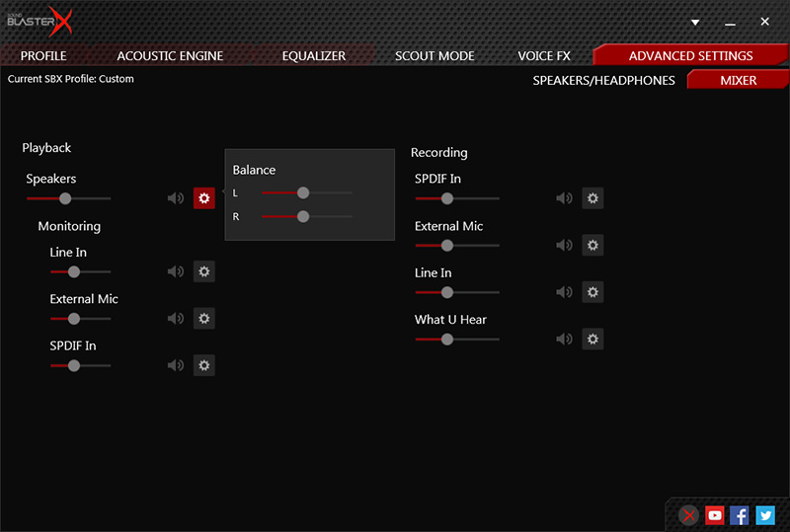The height and width of the screenshot is (532, 790).
Task: Open the title bar dropdown arrow menu
Action: 695,22
